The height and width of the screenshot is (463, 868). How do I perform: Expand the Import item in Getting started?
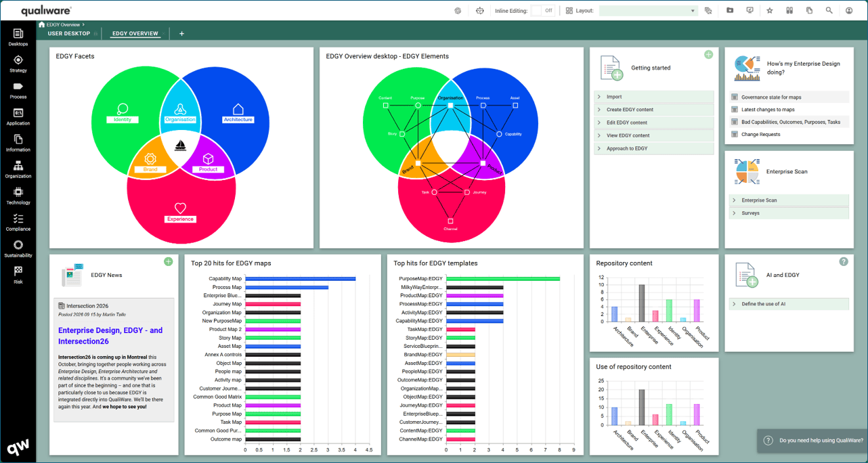[x=654, y=97]
